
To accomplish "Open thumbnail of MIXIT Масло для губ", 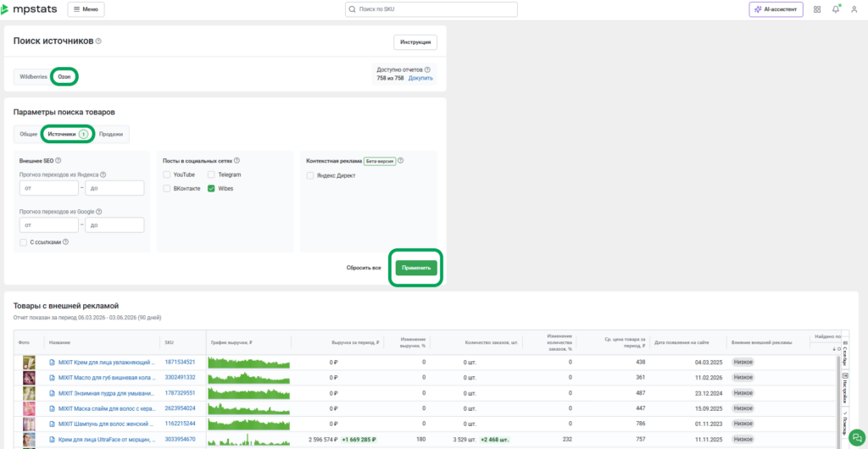I will [29, 378].
